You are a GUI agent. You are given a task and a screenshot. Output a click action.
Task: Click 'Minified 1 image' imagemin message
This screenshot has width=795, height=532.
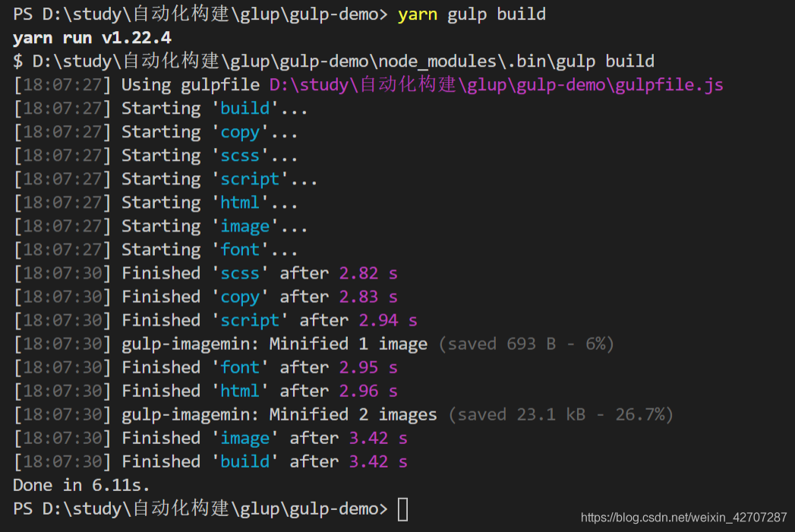point(349,344)
